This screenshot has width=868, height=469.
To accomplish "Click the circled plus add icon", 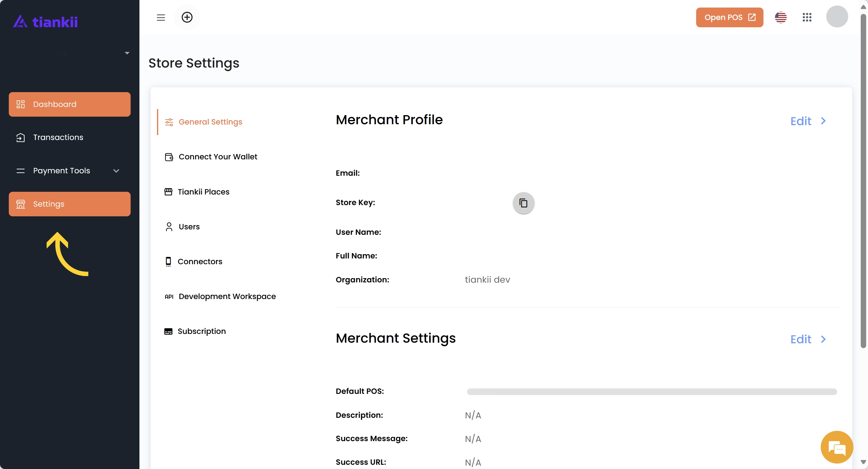I will pos(187,18).
